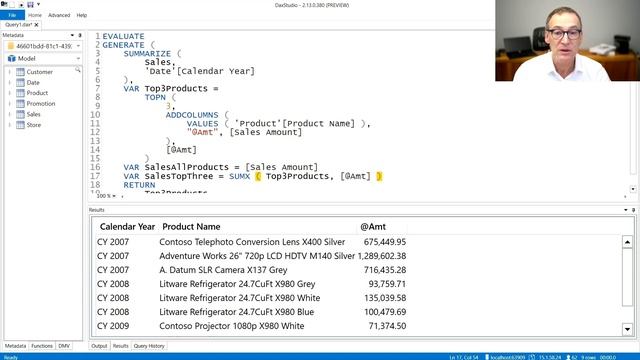Sort by @Amt column header

click(x=373, y=227)
